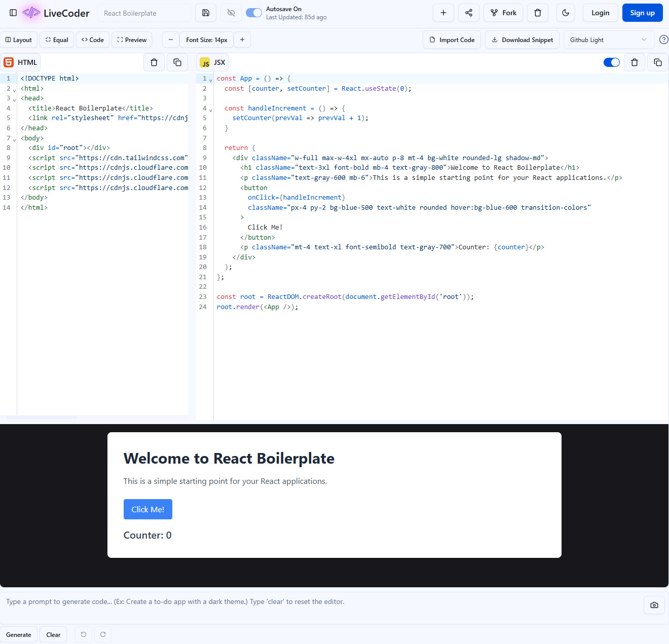Viewport: 669px width, 644px height.
Task: Click the Clear button
Action: [53, 634]
